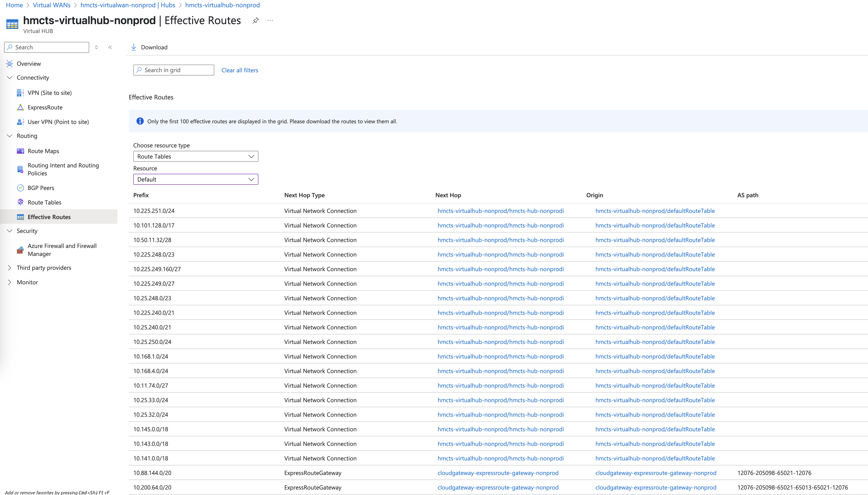Open Next Hop link for 10.25.33.0/24
The image size is (868, 495).
[x=500, y=400]
